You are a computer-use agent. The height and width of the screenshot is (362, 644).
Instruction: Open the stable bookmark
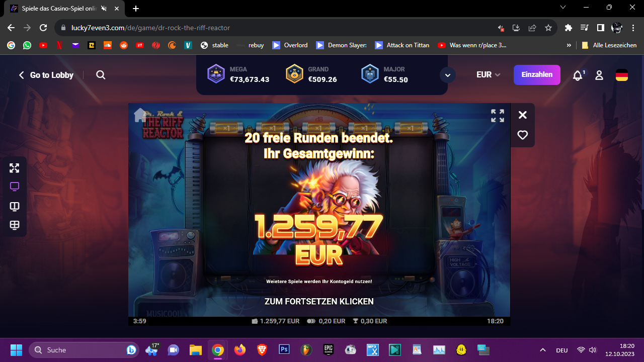(x=214, y=45)
